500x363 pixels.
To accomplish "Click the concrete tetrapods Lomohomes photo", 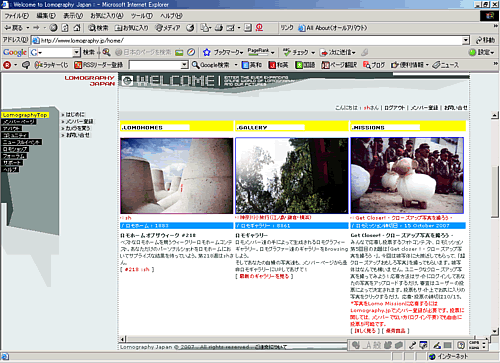I will point(177,176).
